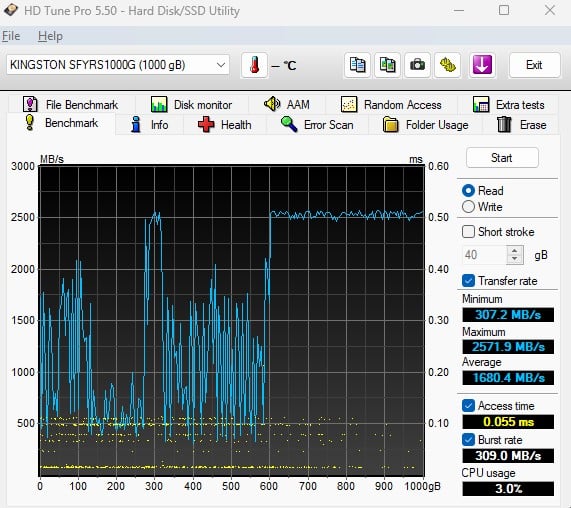Viewport: 571px width, 508px height.
Task: Click the thermometer temperature icon
Action: (x=254, y=65)
